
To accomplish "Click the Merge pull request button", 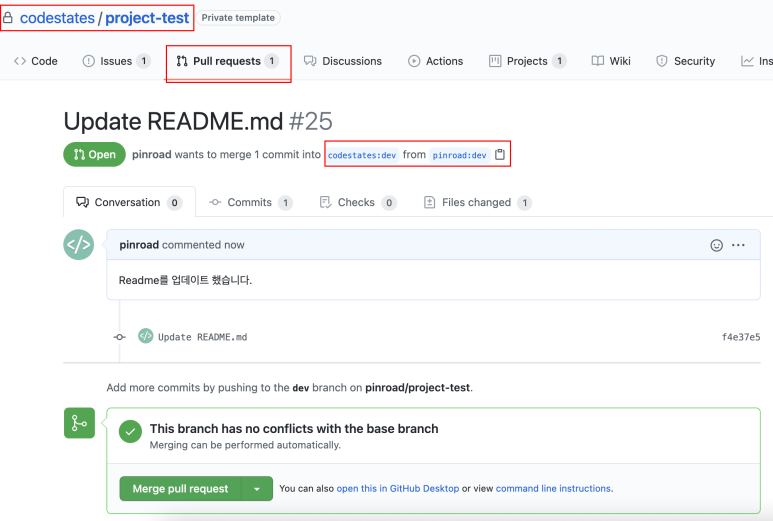I will pos(180,488).
